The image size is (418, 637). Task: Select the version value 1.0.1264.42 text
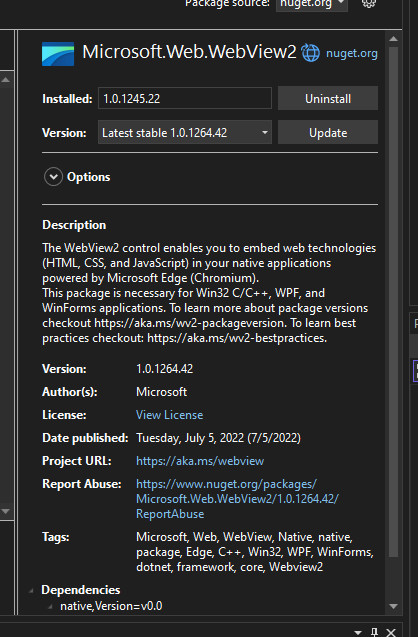coord(165,369)
